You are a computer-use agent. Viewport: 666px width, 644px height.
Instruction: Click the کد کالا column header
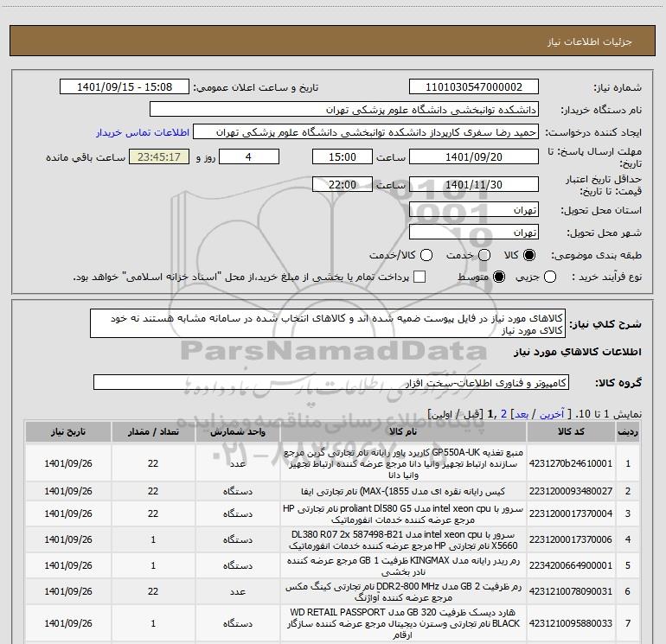571,431
